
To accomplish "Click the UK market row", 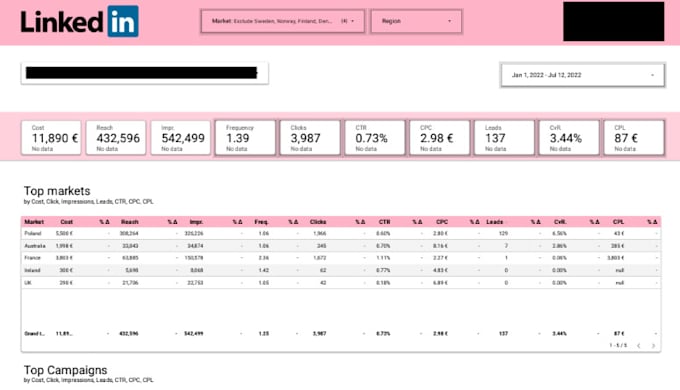I will (341, 282).
